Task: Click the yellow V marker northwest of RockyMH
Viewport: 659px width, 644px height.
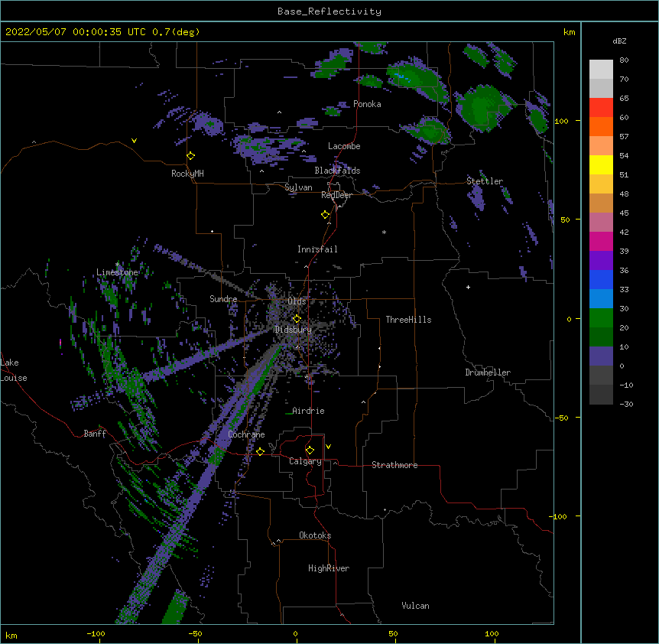Action: (134, 141)
